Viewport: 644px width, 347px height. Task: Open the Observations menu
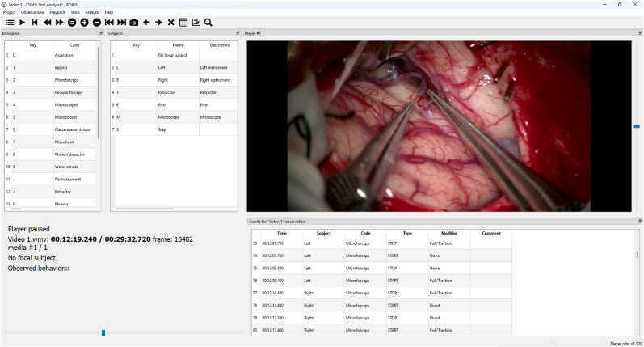pyautogui.click(x=32, y=12)
